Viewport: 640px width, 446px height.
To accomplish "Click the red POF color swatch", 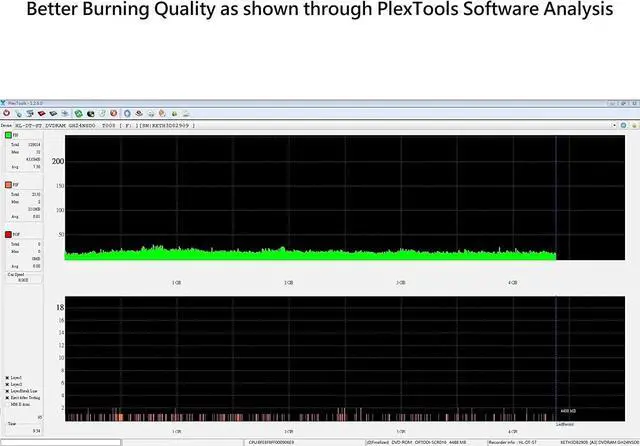I will point(8,235).
